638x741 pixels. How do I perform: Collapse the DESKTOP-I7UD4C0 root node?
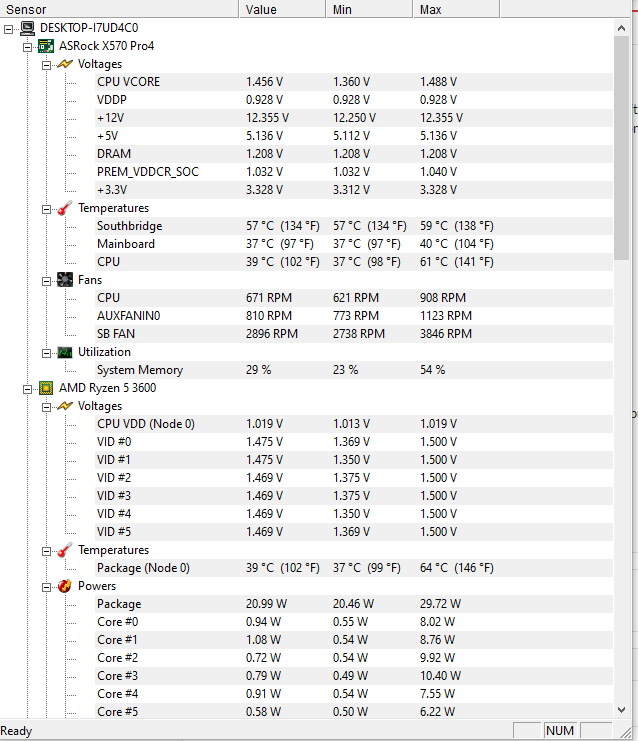pos(9,29)
